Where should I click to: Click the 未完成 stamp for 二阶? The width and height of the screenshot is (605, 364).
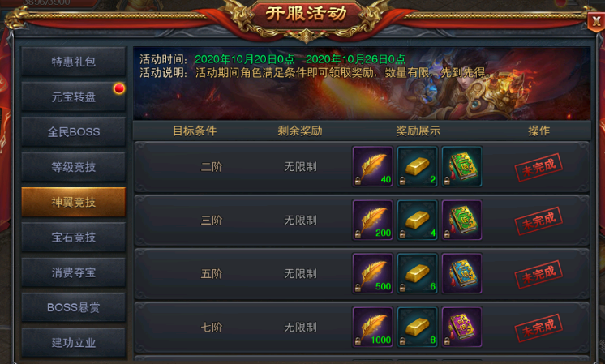coord(538,167)
